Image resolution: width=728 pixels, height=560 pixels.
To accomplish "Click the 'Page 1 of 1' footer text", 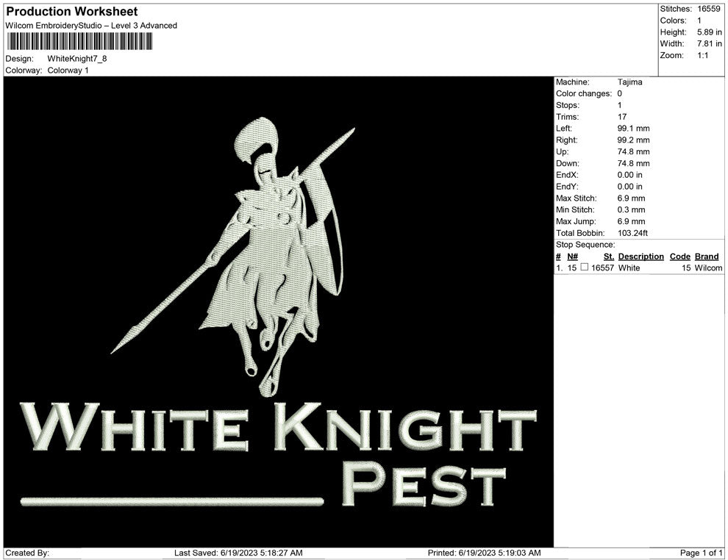I will pos(701,553).
